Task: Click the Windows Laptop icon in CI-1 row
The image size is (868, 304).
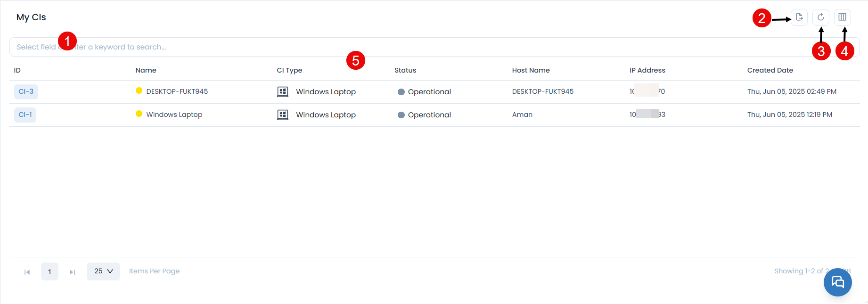Action: click(x=283, y=115)
